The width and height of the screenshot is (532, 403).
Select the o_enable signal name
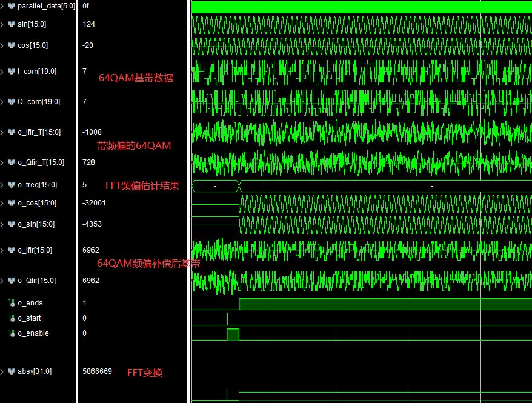point(33,333)
